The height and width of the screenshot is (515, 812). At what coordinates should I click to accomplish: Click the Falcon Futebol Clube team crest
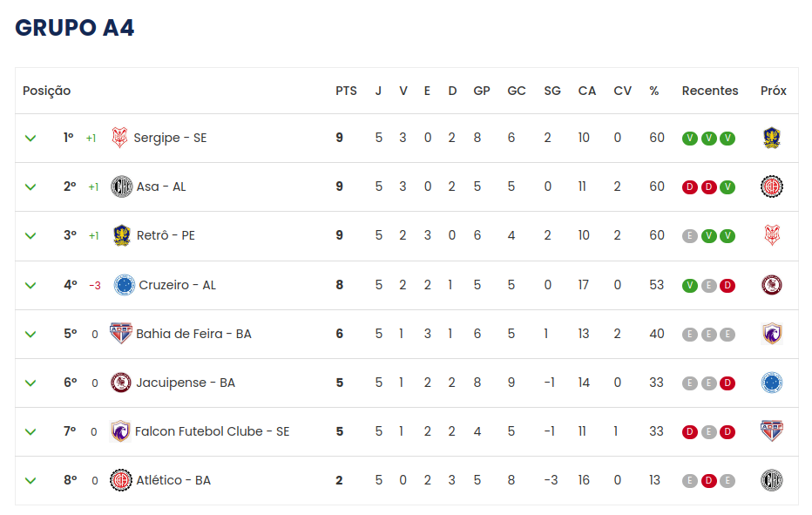120,431
